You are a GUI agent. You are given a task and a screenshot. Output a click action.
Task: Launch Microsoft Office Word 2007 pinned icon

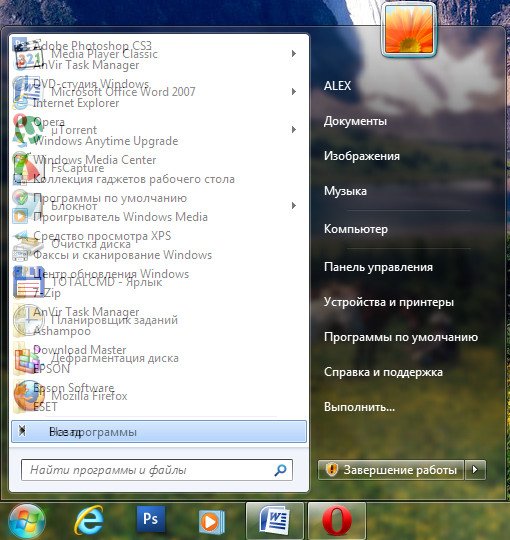click(x=28, y=92)
